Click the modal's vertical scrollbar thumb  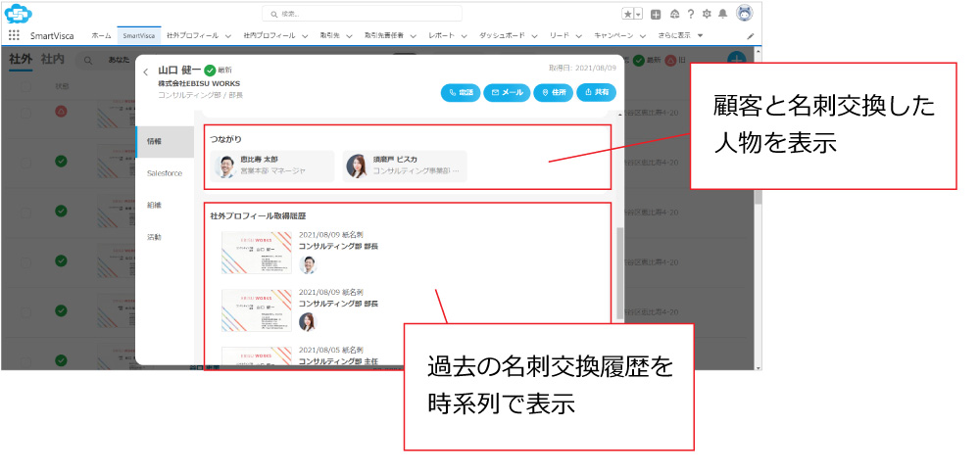[x=619, y=272]
